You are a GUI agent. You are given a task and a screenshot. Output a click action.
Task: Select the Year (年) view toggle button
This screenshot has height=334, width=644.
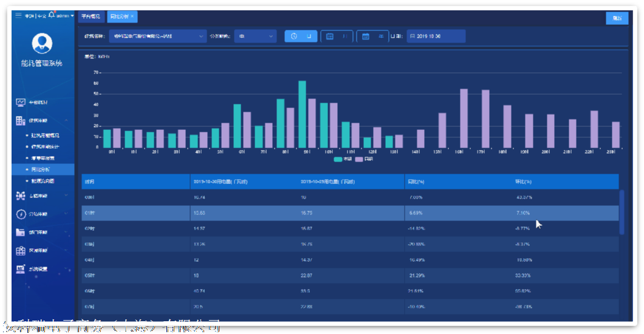coord(372,36)
